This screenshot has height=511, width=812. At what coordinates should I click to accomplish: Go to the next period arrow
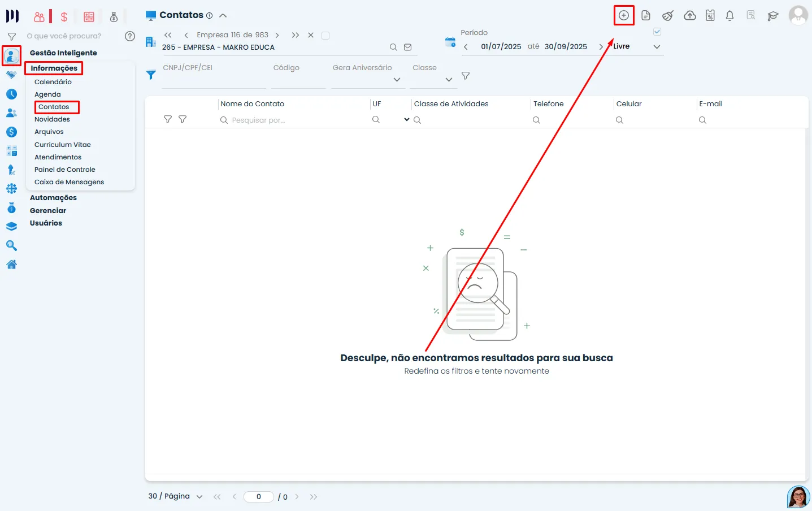601,47
